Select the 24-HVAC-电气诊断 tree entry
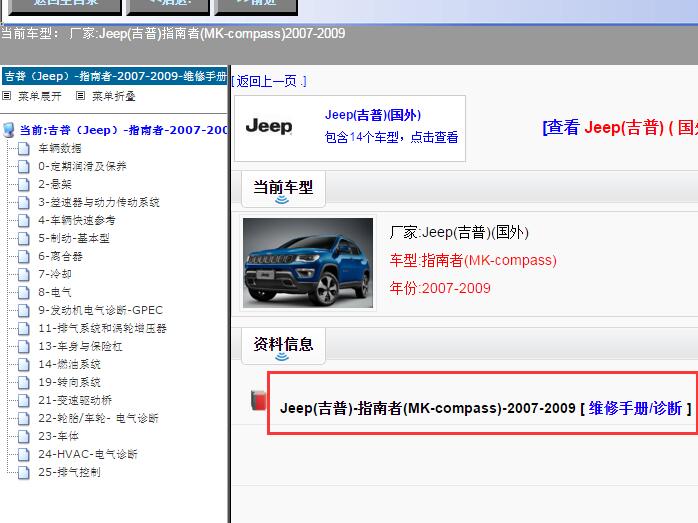Image resolution: width=698 pixels, height=523 pixels. [88, 454]
